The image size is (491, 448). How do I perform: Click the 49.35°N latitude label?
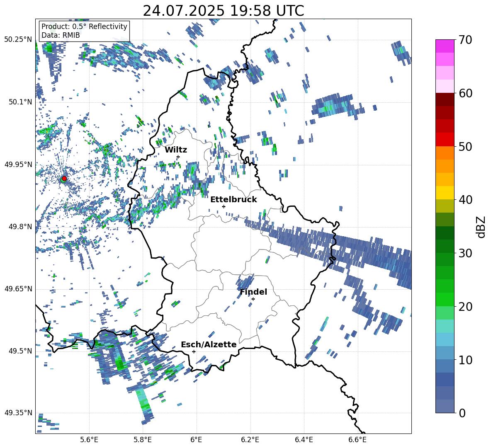click(18, 413)
